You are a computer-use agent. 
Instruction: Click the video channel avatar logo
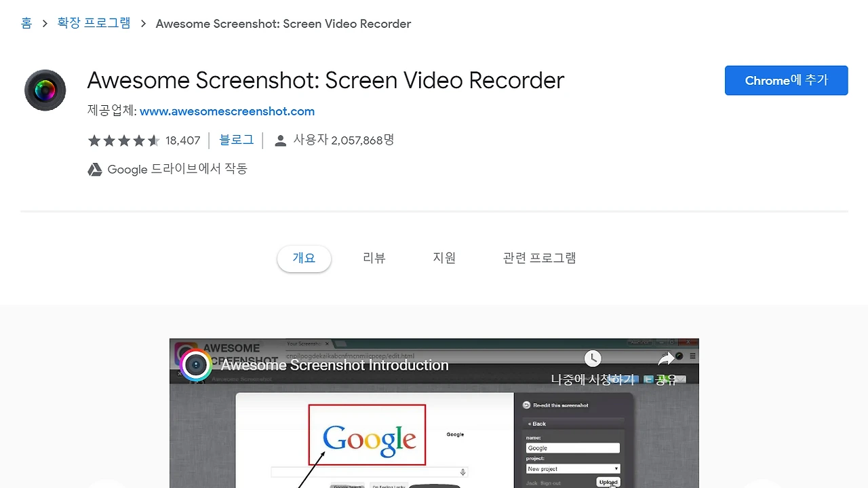tap(196, 365)
